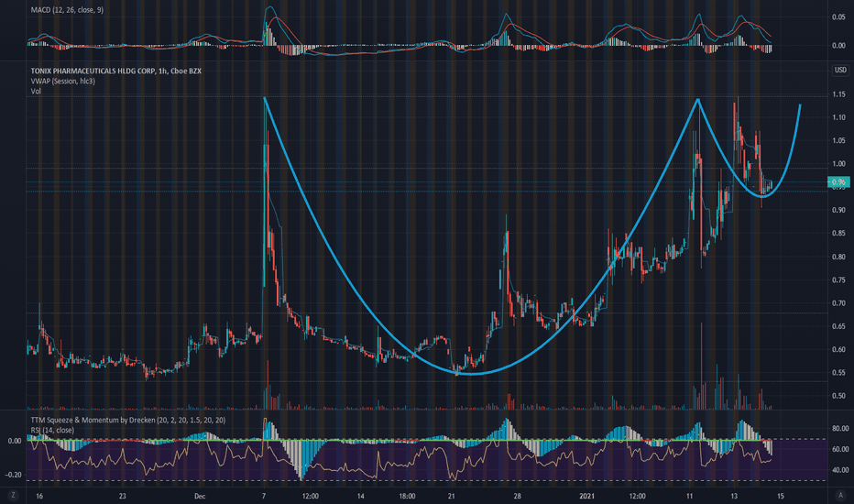Select the MACD (12, 26, close, 9) legend

point(67,10)
